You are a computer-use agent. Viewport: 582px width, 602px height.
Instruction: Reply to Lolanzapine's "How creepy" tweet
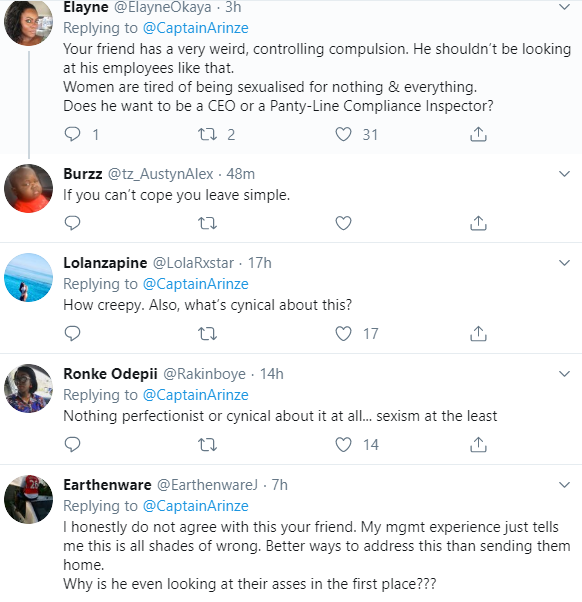[72, 334]
